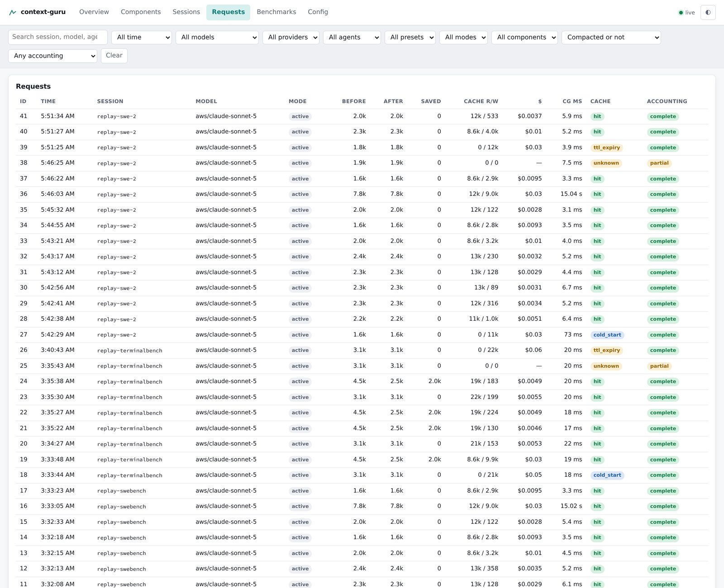The height and width of the screenshot is (588, 724).
Task: Select the request timestamped 5:46:03 AM
Action: coord(362,194)
